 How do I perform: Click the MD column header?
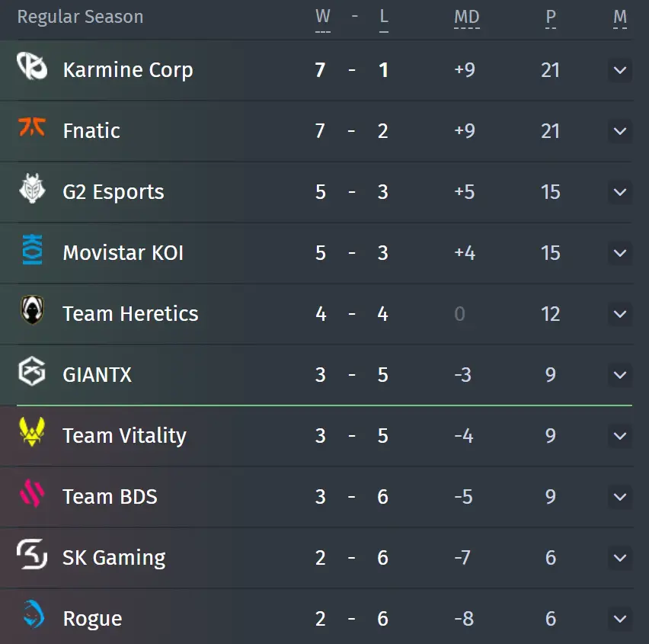click(466, 18)
